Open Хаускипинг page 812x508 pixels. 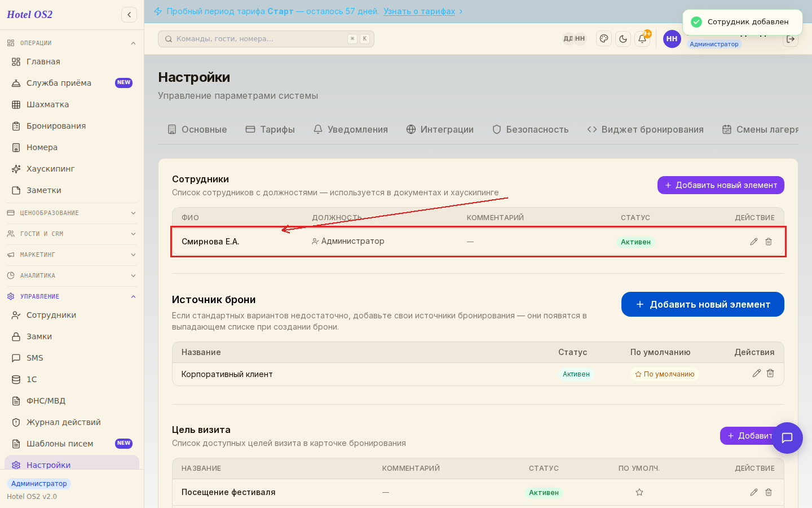72,169
